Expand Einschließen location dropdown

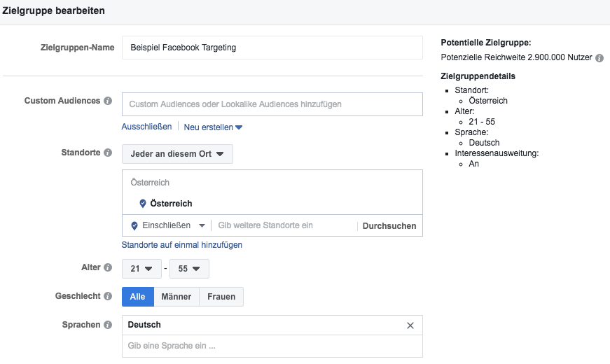pos(169,225)
